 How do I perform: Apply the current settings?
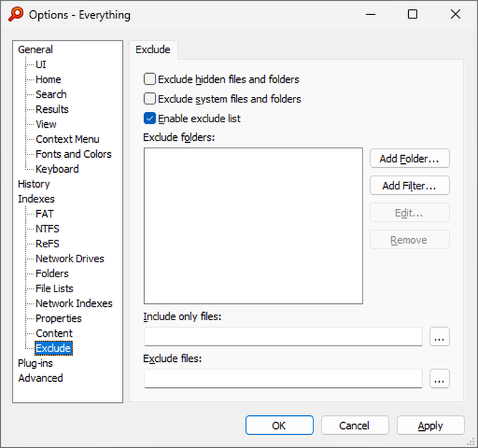click(430, 425)
